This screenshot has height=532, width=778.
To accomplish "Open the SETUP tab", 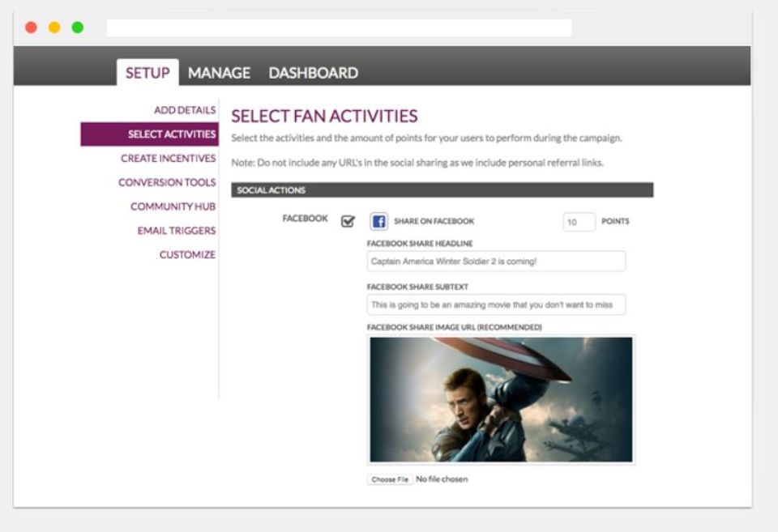I will tap(147, 73).
